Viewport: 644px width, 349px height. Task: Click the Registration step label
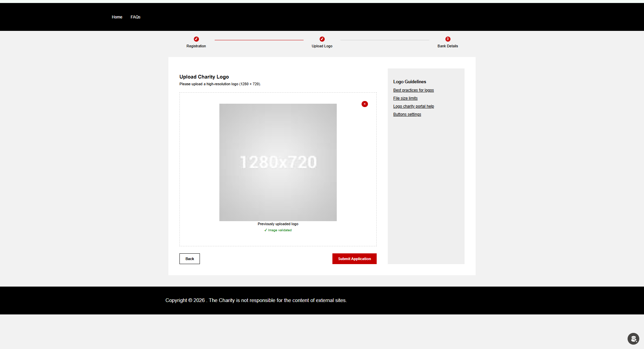196,46
